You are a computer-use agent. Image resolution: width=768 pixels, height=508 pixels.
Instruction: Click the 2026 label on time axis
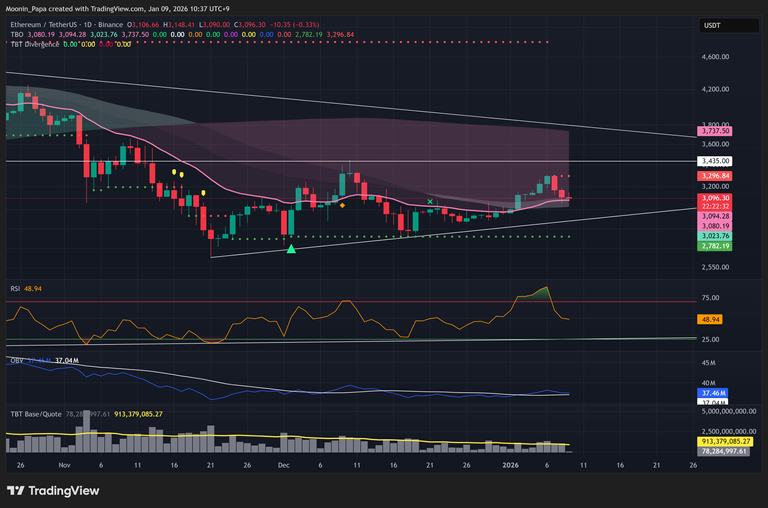[x=511, y=466]
